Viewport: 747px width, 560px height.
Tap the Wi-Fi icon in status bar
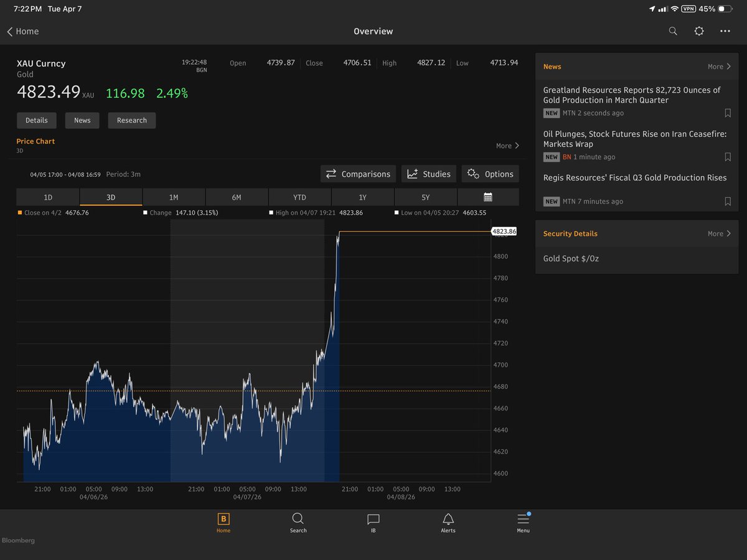point(674,9)
